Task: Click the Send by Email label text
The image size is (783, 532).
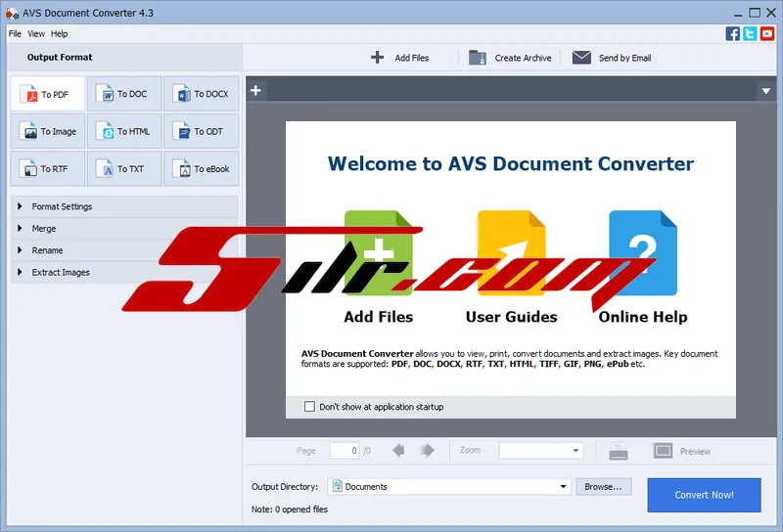Action: (x=624, y=58)
